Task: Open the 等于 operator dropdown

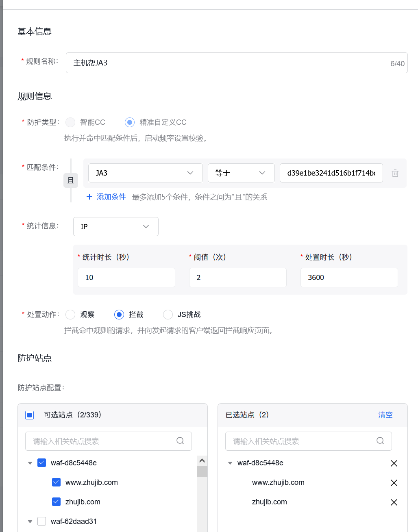Action: tap(241, 173)
